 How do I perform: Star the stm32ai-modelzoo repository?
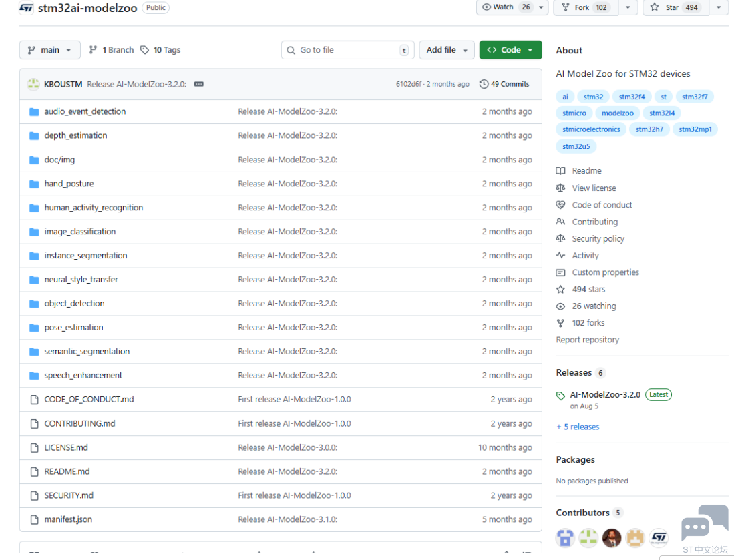tap(676, 7)
